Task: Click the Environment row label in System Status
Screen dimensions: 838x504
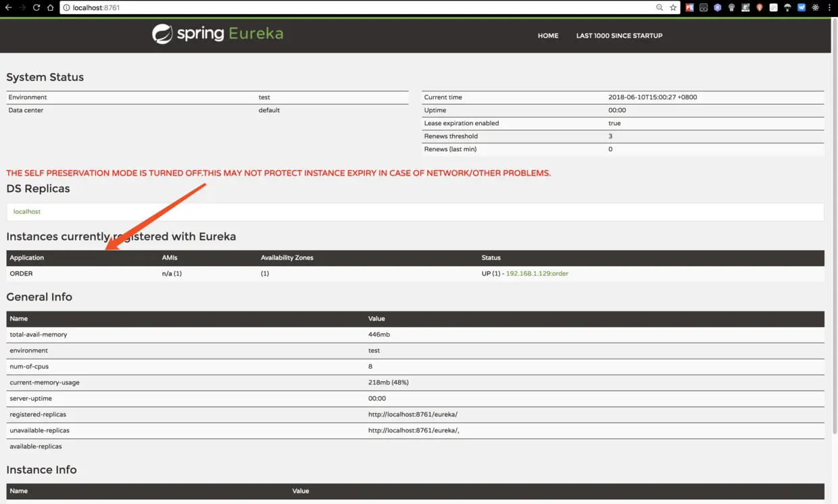Action: coord(28,97)
